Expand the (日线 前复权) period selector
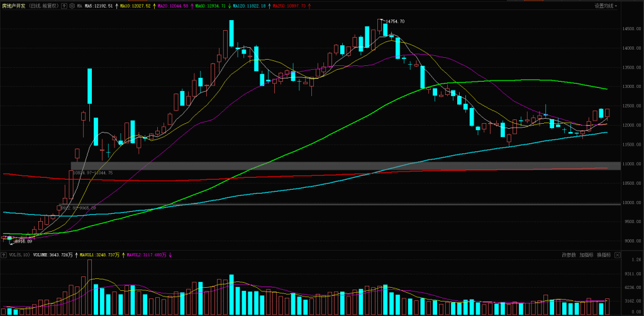Image resolution: width=644 pixels, height=316 pixels. 43,6
